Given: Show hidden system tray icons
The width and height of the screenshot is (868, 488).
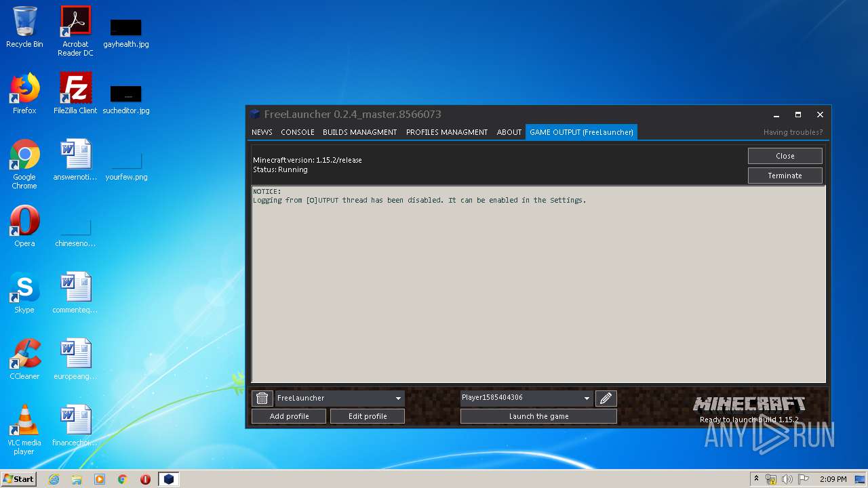Looking at the screenshot, I should [756, 479].
